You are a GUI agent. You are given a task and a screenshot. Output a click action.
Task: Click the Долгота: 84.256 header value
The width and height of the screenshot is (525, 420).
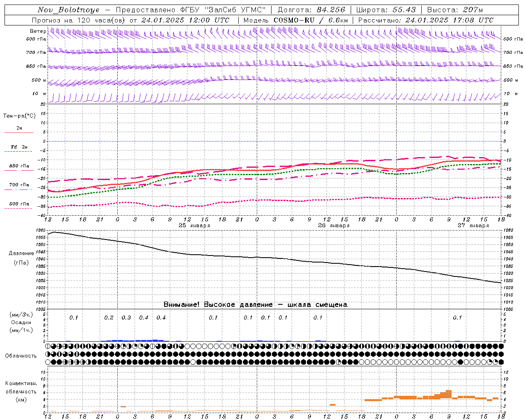coord(311,10)
